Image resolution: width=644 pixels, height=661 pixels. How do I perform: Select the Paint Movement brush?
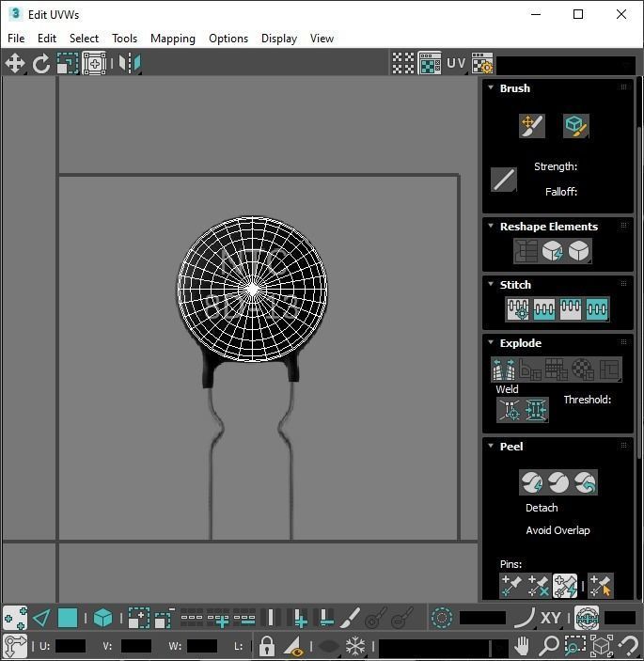coord(532,126)
